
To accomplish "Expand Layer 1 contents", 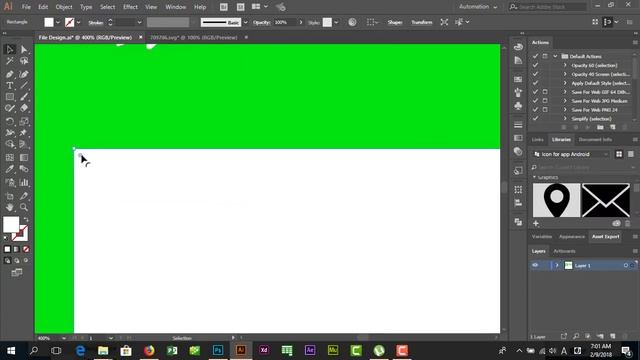I will [557, 265].
